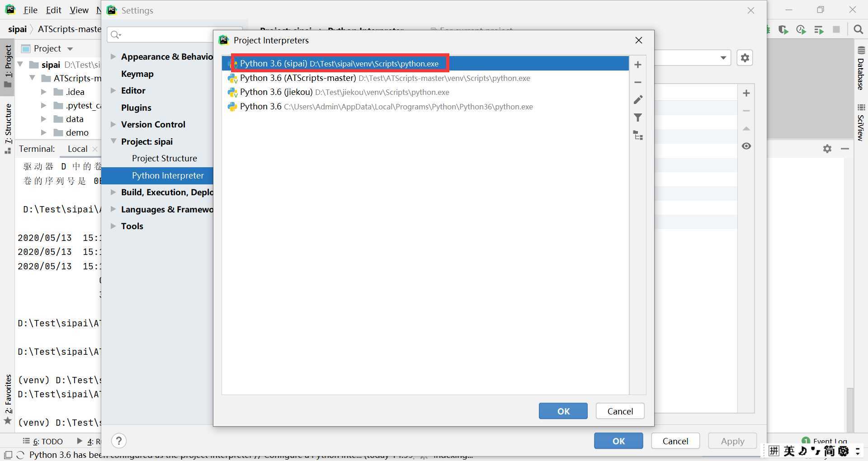Toggle show early releases eye icon

[746, 146]
